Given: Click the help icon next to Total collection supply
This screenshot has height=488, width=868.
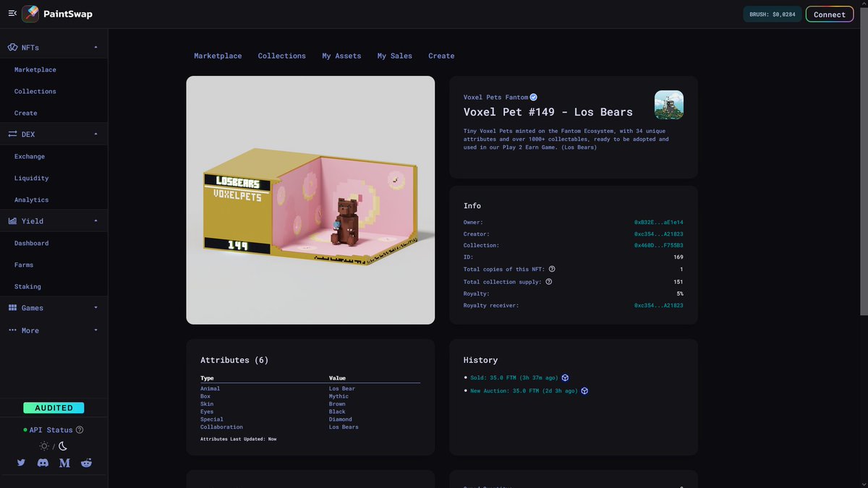Looking at the screenshot, I should [x=548, y=281].
